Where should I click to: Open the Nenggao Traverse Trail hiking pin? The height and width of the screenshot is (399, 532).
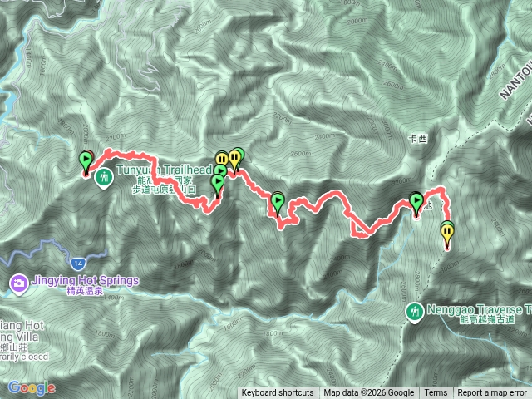(415, 313)
